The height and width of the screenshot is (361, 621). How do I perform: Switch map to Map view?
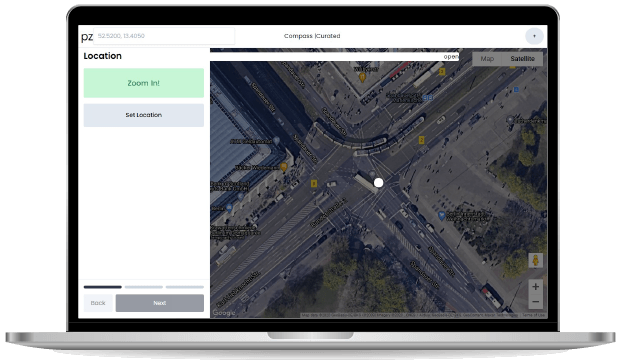487,59
